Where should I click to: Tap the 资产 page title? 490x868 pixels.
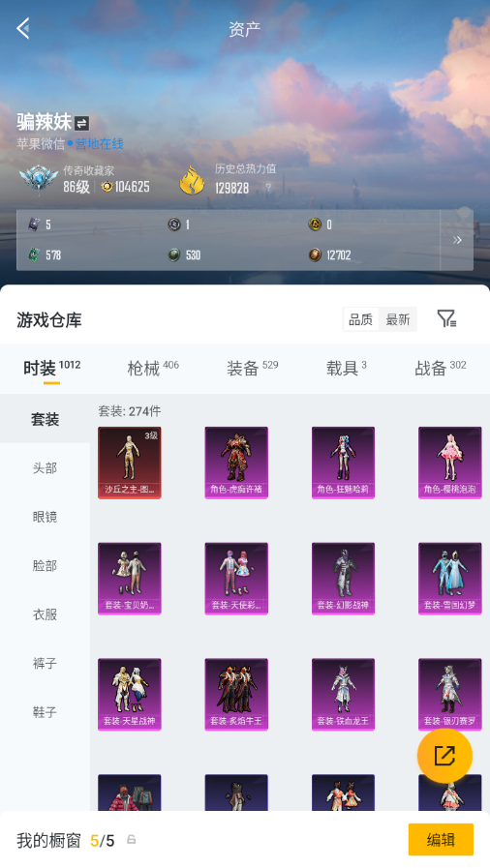245,29
